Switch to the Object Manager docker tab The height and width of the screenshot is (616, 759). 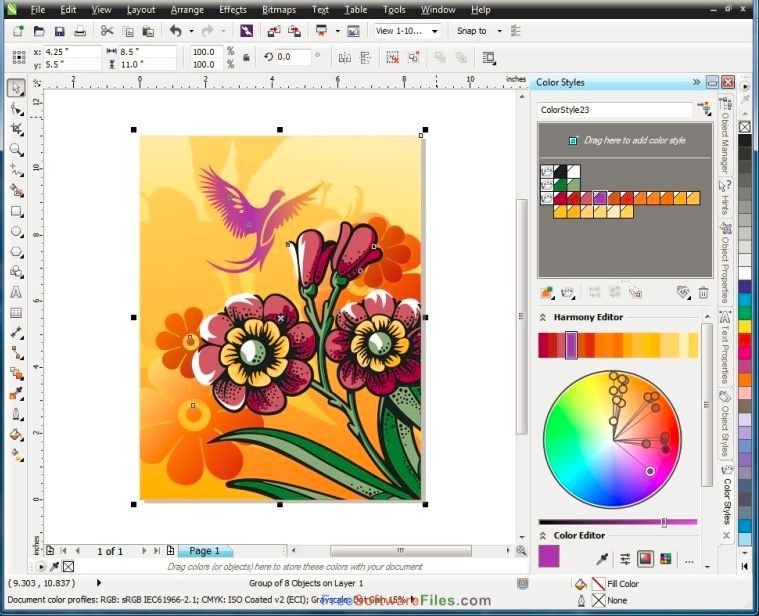tap(725, 136)
